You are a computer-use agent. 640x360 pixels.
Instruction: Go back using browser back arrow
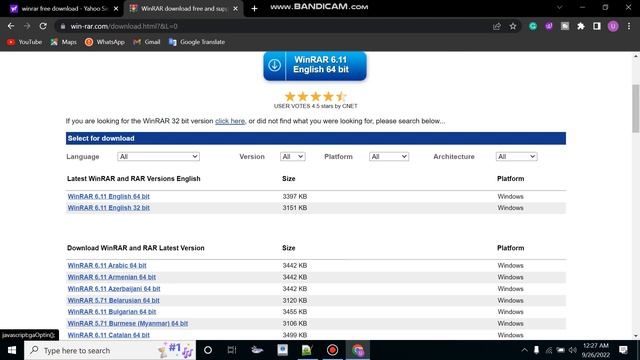pos(11,26)
